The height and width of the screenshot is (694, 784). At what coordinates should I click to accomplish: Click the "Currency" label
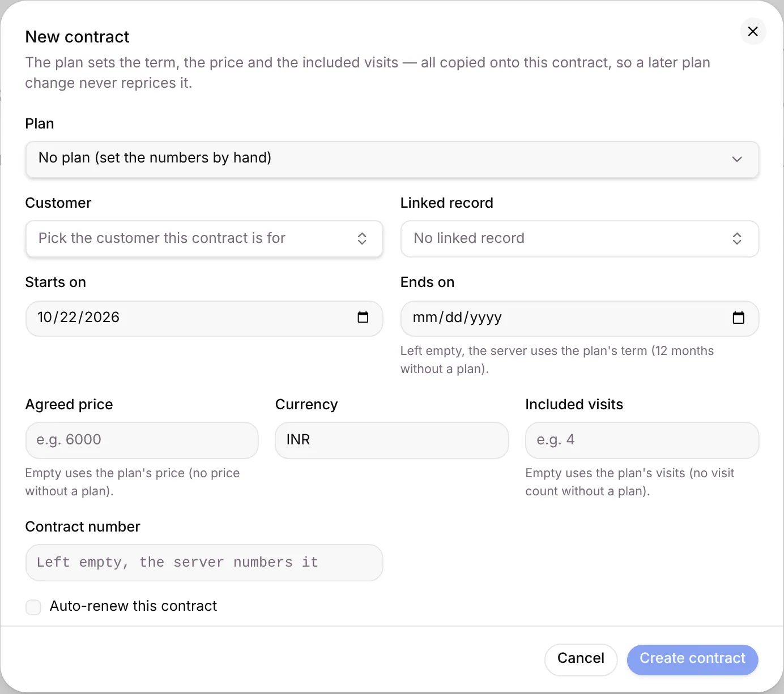pyautogui.click(x=306, y=405)
